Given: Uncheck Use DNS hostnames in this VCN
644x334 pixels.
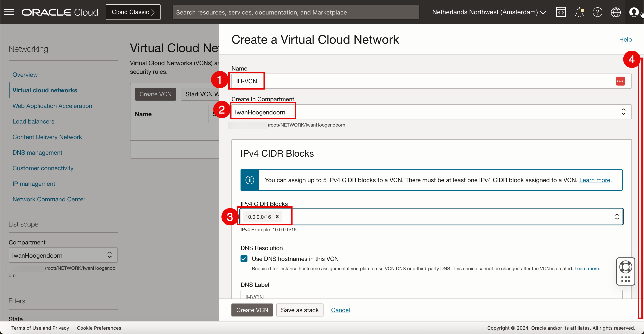Looking at the screenshot, I should tap(244, 259).
